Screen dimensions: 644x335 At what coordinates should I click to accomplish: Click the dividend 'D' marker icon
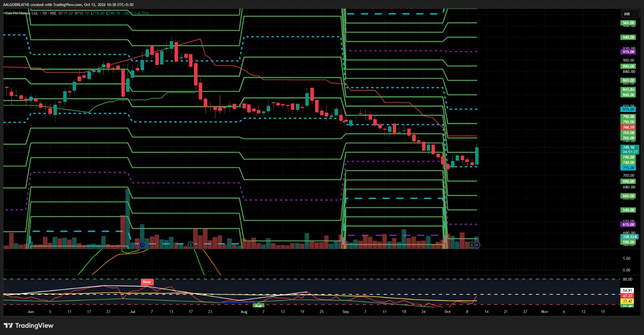coord(142,245)
